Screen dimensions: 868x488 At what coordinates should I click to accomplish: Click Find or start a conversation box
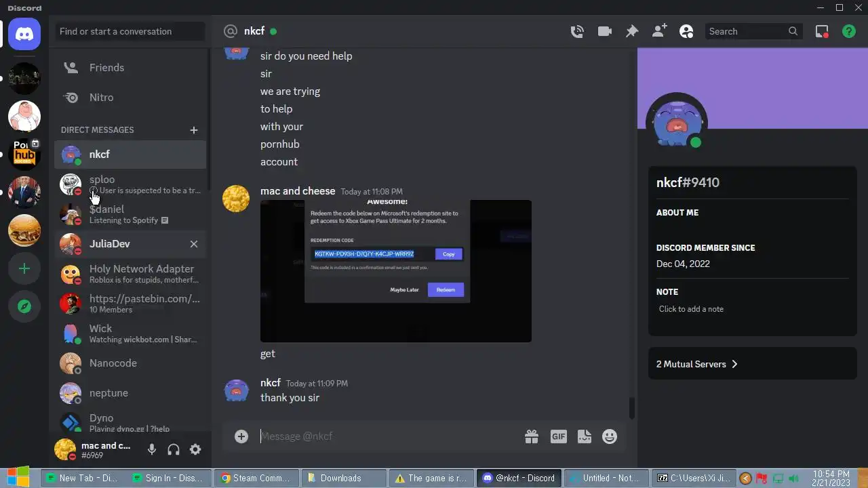[x=130, y=31]
